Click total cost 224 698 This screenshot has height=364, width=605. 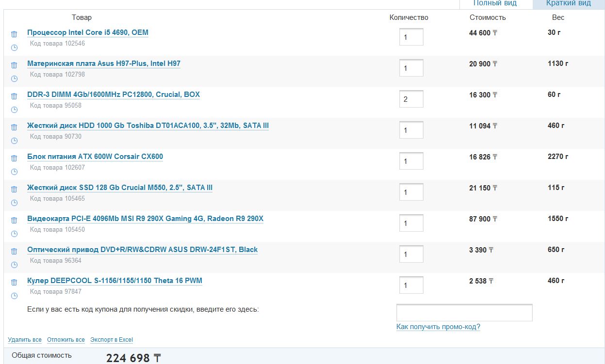(x=133, y=358)
